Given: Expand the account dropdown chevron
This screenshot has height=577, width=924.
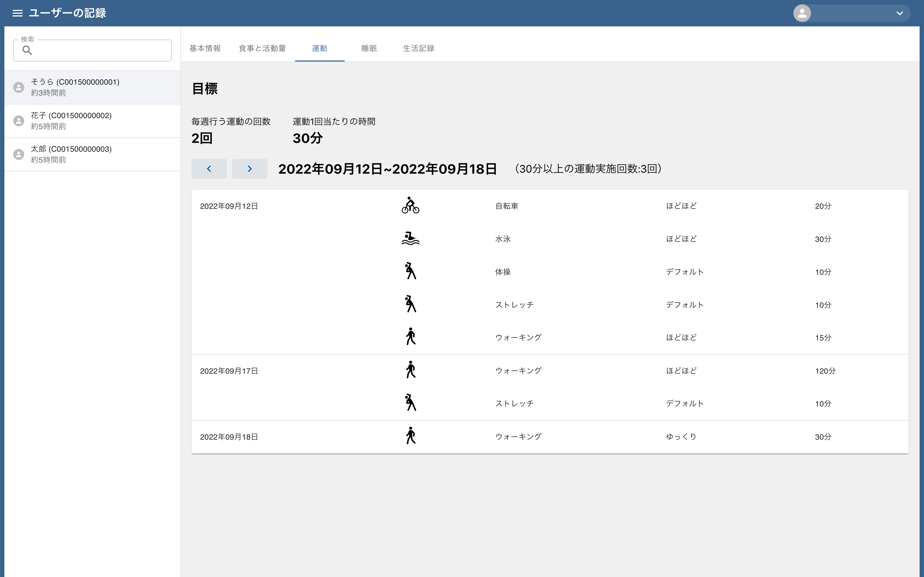Looking at the screenshot, I should click(900, 13).
